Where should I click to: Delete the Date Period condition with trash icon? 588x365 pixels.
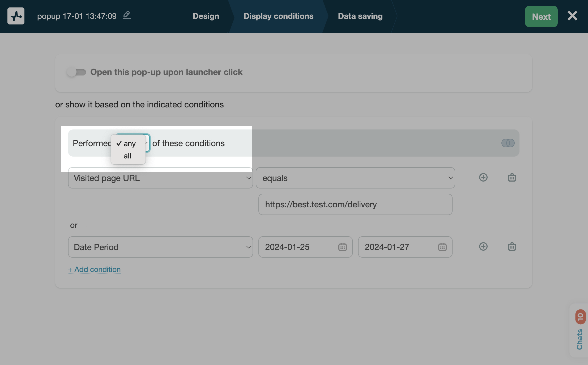(512, 247)
